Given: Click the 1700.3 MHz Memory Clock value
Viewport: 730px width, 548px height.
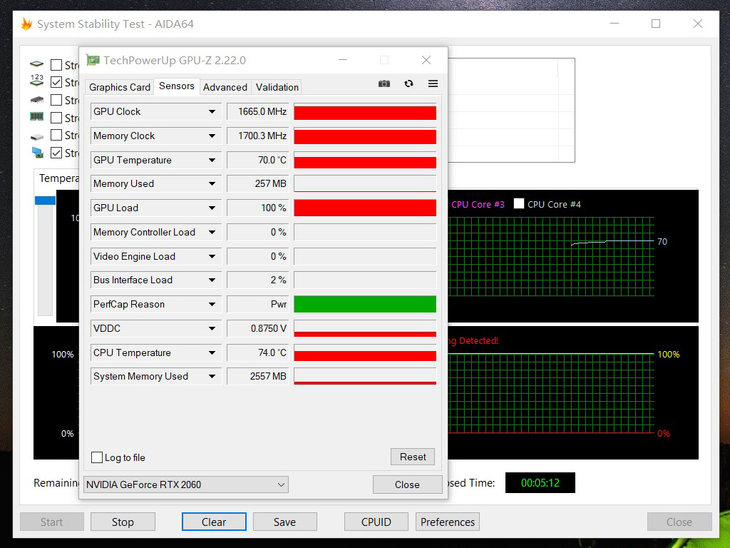Looking at the screenshot, I should pos(257,136).
